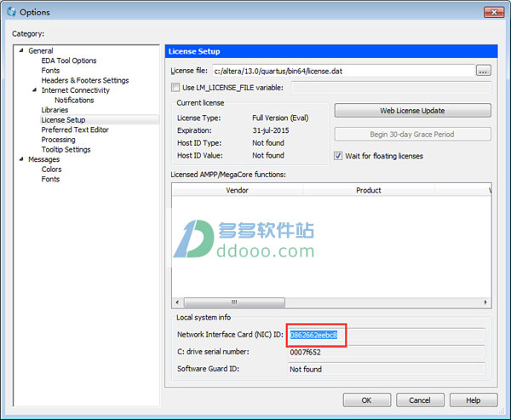Close the Options dialog window
Viewport: 511px width, 420px height.
click(x=494, y=13)
